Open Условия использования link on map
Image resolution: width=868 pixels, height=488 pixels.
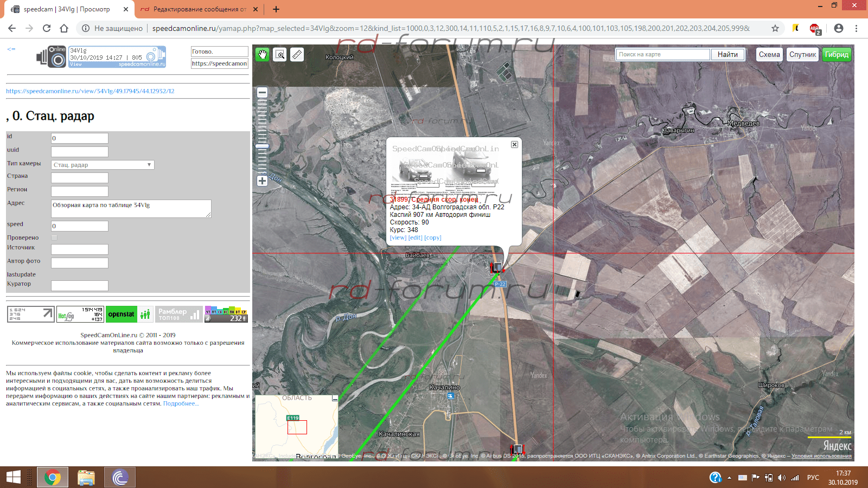(821, 456)
